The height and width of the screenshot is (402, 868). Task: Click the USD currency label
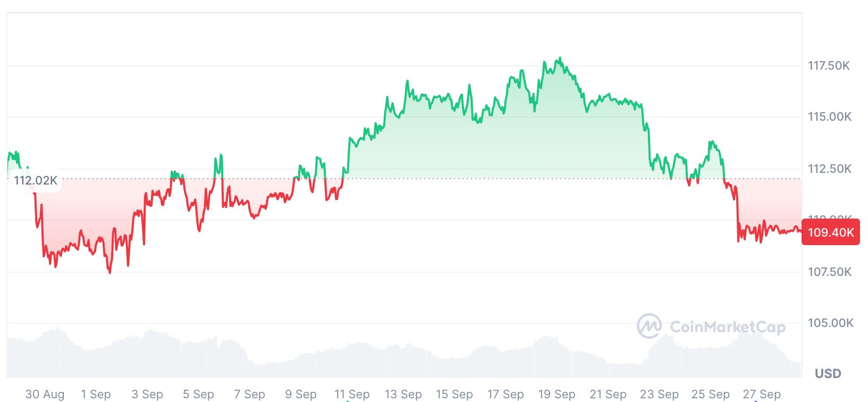point(828,373)
